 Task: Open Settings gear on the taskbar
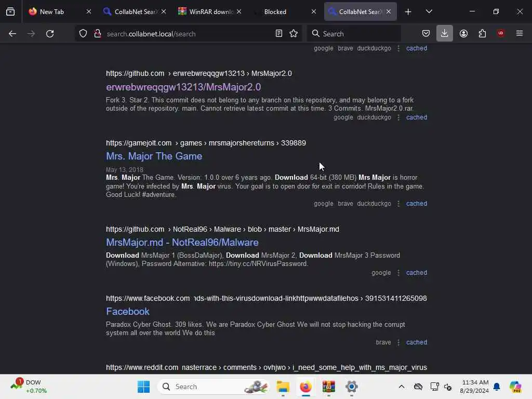tap(352, 387)
